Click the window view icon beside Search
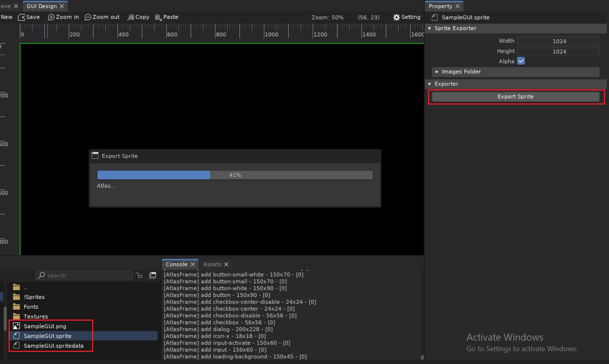609x364 pixels. pos(153,275)
